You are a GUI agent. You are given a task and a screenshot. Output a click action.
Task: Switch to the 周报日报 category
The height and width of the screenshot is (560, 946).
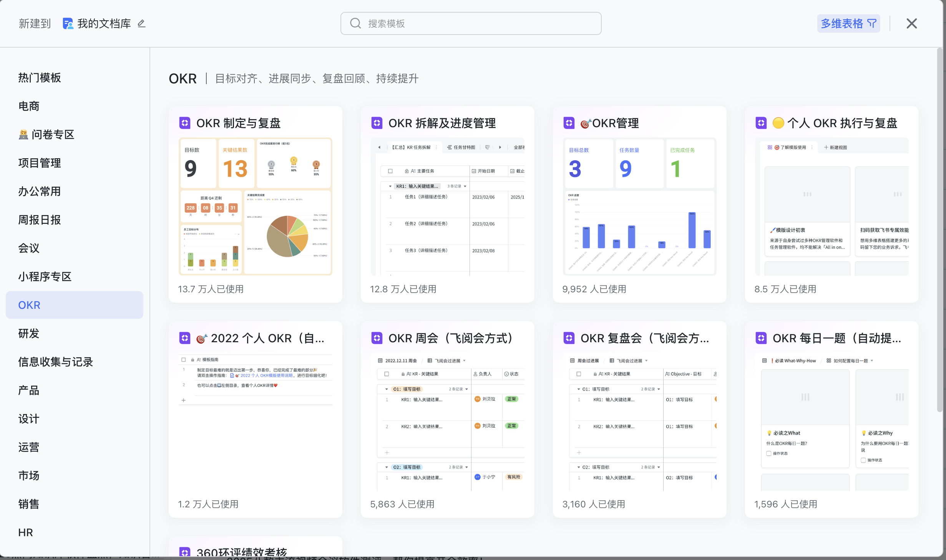point(40,220)
